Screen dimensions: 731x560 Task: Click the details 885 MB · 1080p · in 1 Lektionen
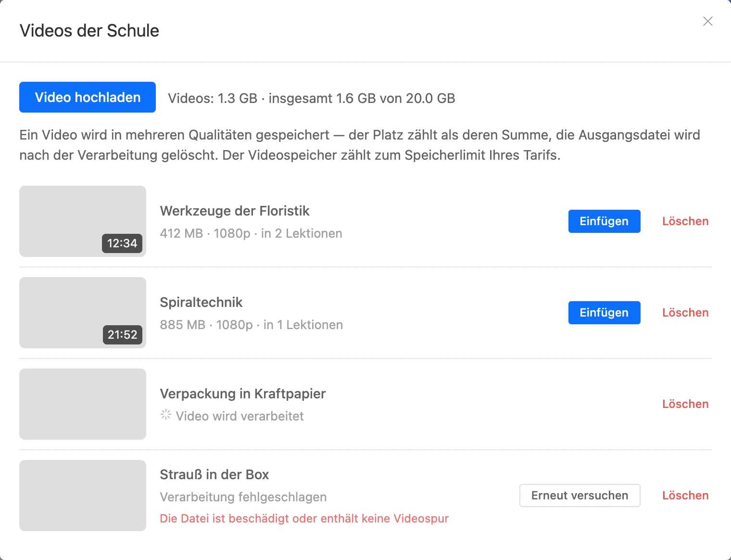click(x=252, y=325)
